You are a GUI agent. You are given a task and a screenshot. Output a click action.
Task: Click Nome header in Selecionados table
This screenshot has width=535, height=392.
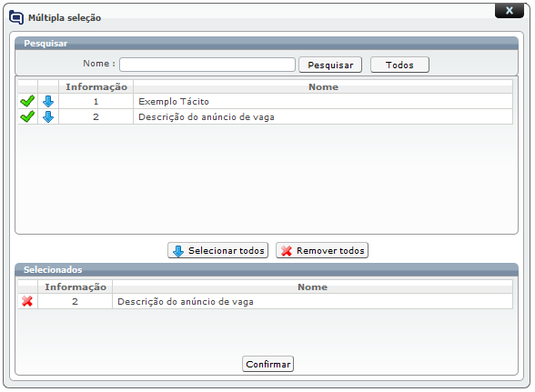tap(313, 286)
